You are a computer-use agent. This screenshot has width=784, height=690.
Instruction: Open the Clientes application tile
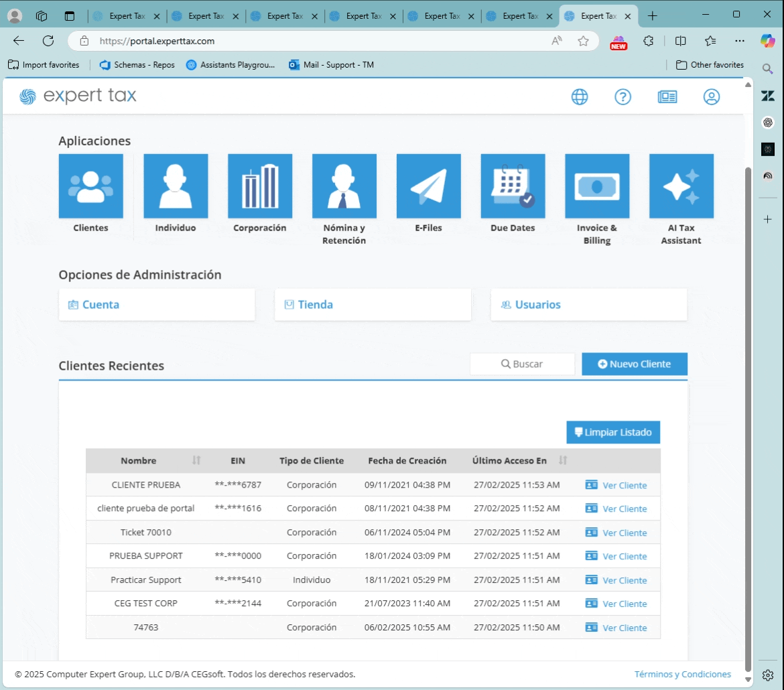click(90, 186)
